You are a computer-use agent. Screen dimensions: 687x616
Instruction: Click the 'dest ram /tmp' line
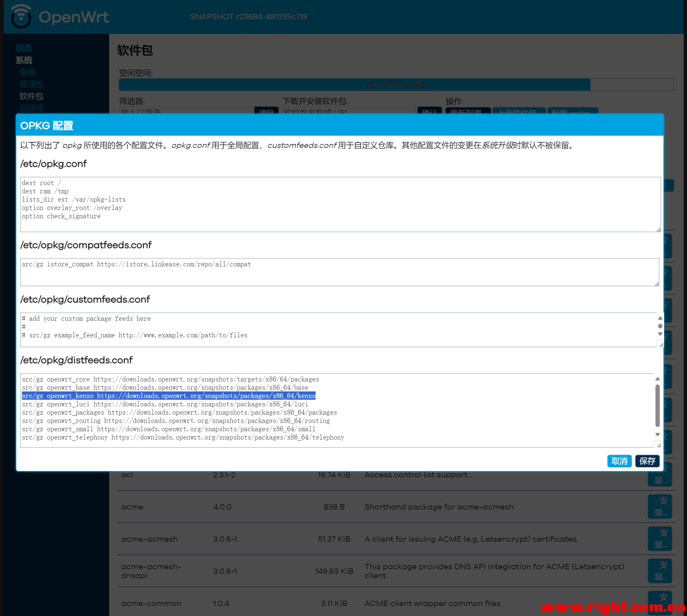tap(45, 191)
